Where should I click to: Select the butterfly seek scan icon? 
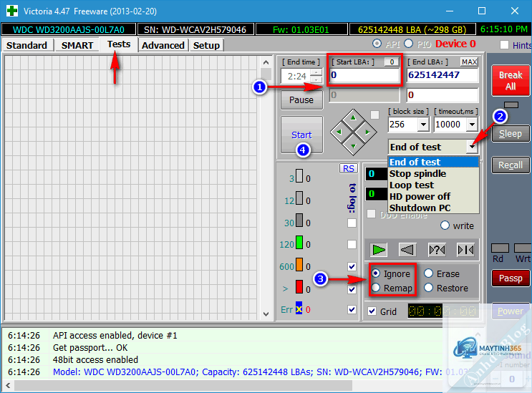coord(465,250)
